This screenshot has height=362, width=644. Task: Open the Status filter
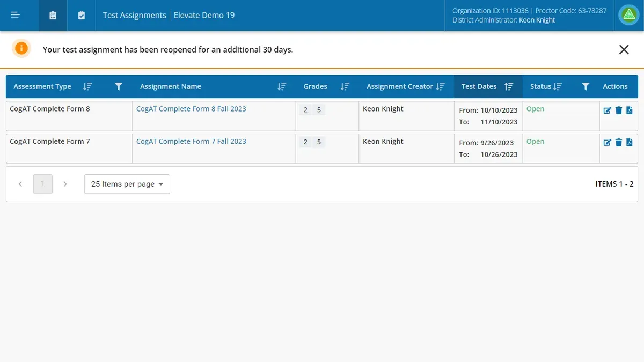(586, 86)
